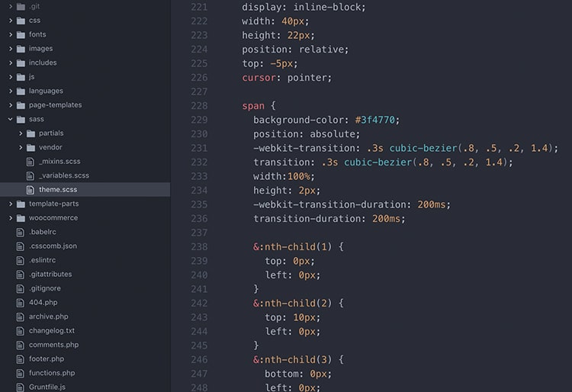The image size is (572, 392).
Task: Click the includes folder icon
Action: [x=21, y=63]
